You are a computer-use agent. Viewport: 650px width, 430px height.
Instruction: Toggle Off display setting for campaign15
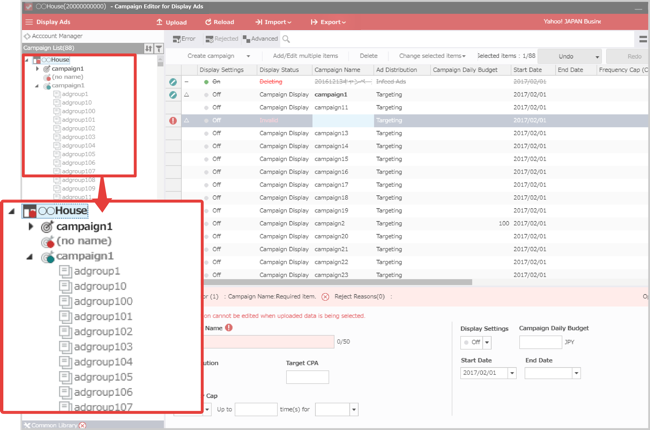click(x=213, y=159)
